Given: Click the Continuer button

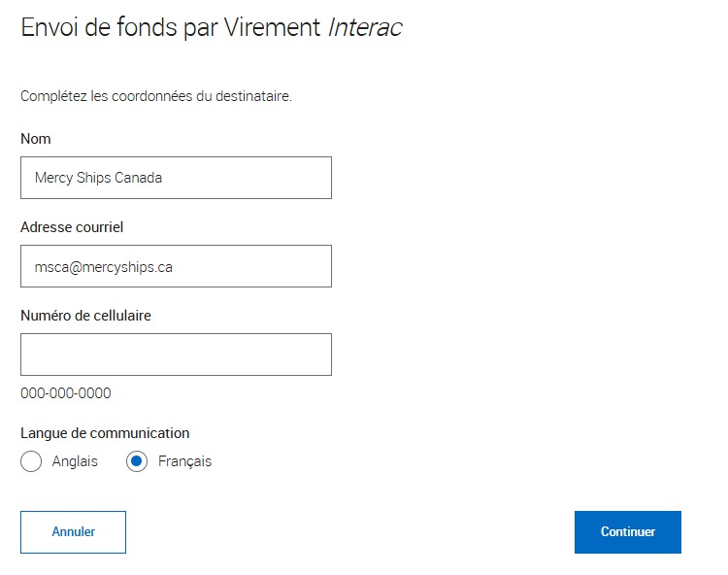Looking at the screenshot, I should tap(628, 532).
